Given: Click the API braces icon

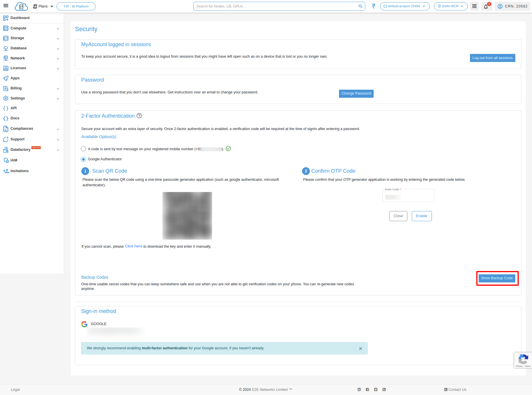Looking at the screenshot, I should pyautogui.click(x=6, y=108).
